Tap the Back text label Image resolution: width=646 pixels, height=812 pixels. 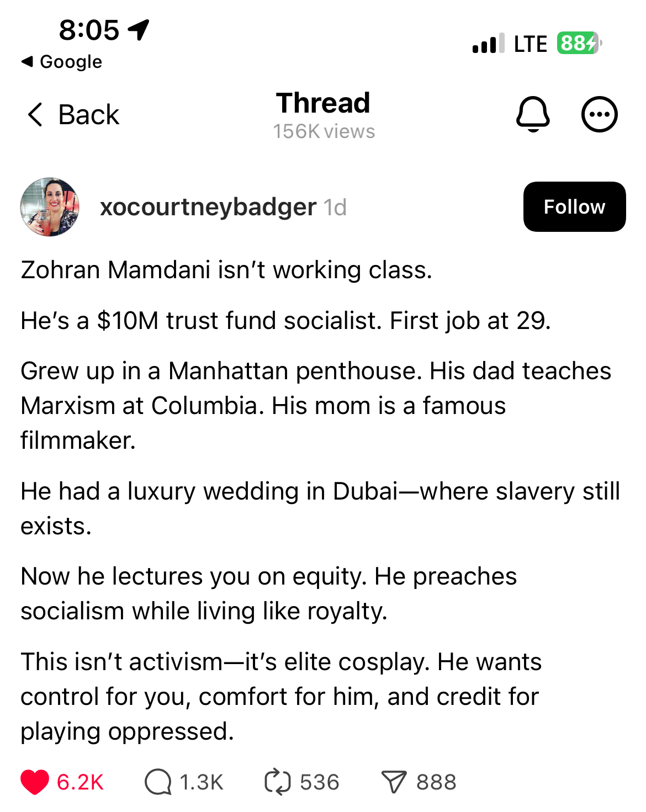pyautogui.click(x=88, y=115)
